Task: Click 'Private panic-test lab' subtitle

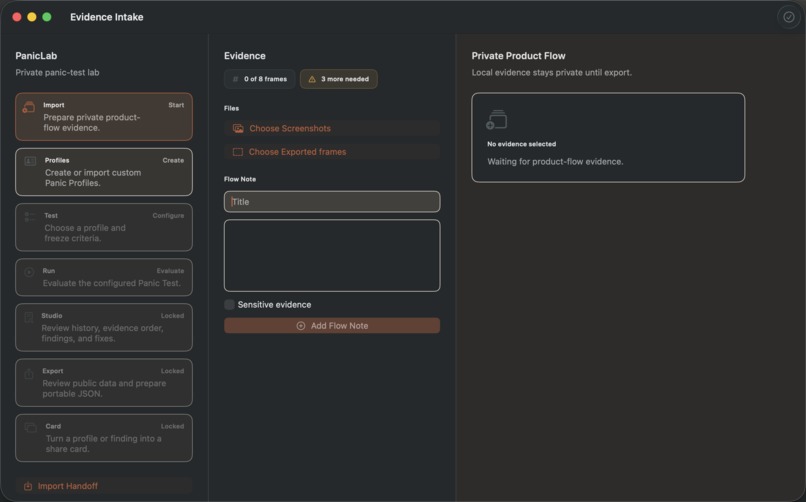Action: [x=58, y=72]
